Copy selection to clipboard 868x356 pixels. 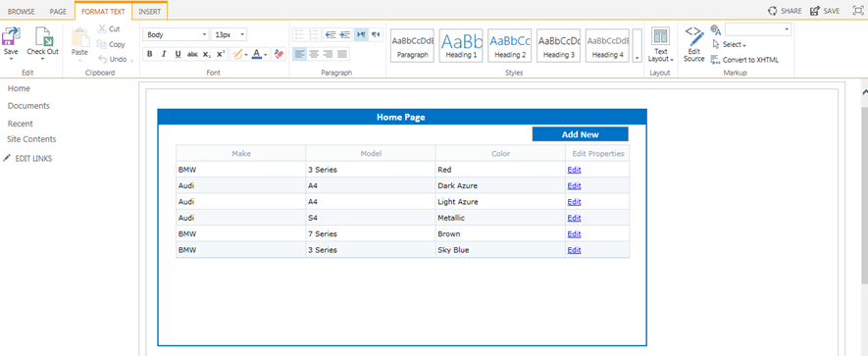[x=111, y=44]
